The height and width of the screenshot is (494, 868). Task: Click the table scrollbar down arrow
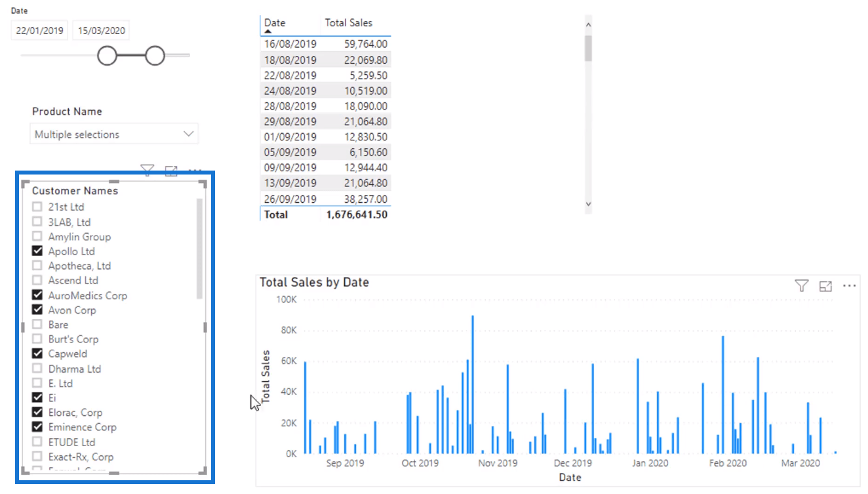[588, 205]
